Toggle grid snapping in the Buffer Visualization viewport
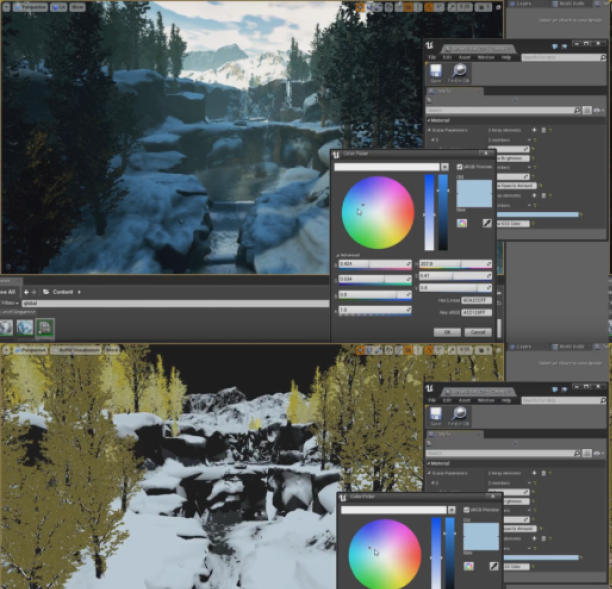The width and height of the screenshot is (612, 589). tap(408, 350)
